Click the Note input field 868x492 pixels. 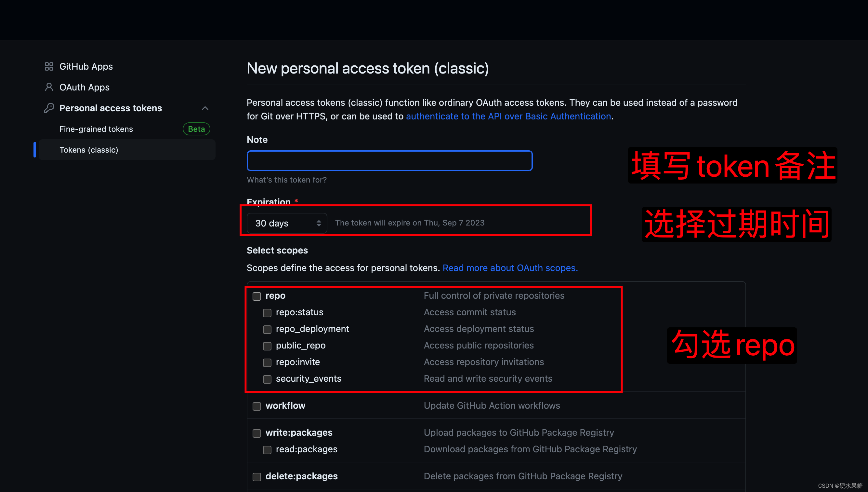pos(389,160)
